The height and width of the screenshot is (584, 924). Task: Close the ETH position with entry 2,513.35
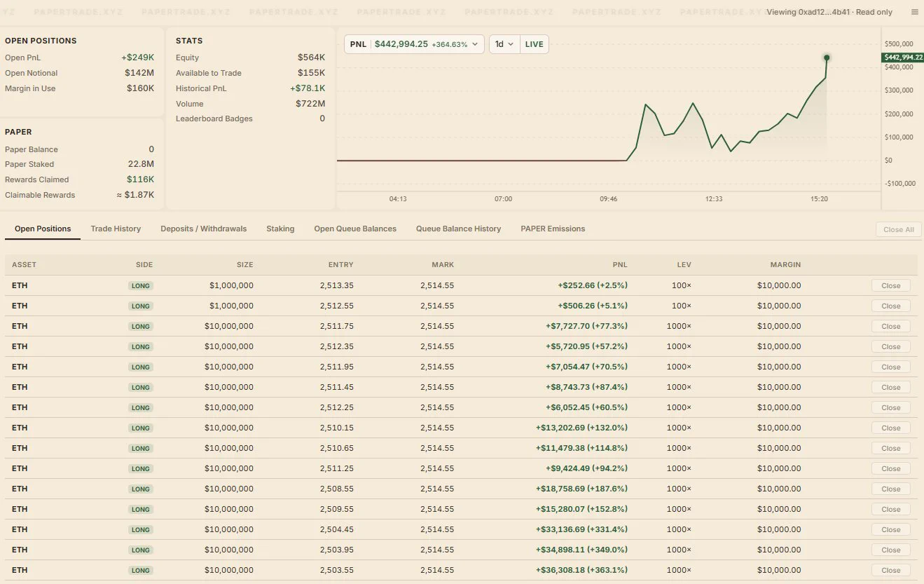coord(891,285)
